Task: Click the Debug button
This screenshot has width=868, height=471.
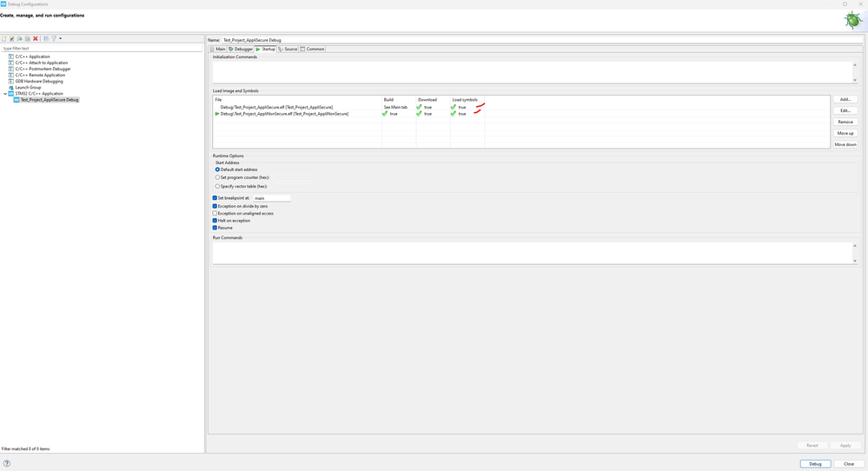Action: pos(815,464)
